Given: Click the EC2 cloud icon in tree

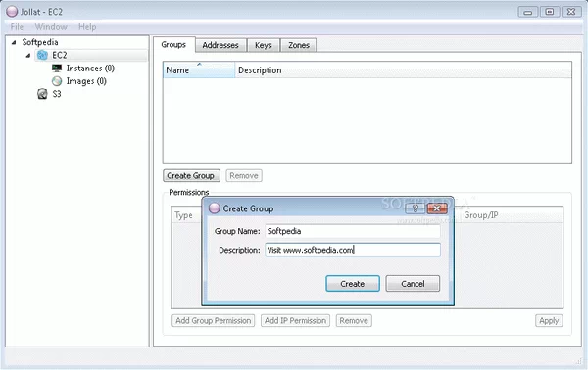Looking at the screenshot, I should click(42, 55).
